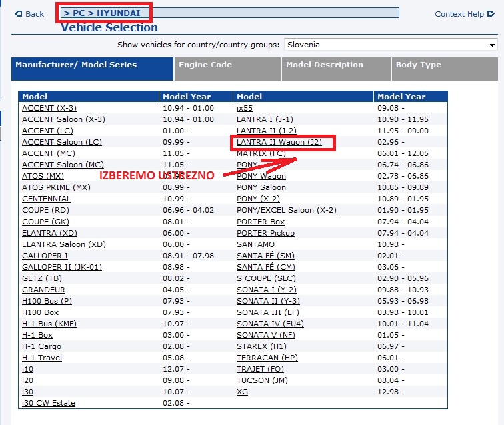
Task: Choose the GETZ (TB) model
Action: pos(42,278)
